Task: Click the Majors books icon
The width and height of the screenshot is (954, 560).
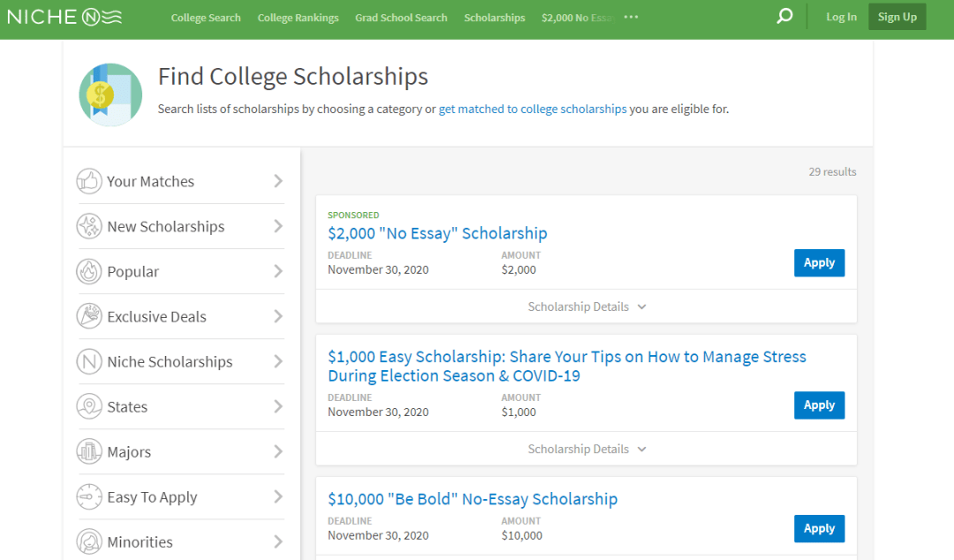Action: (89, 451)
